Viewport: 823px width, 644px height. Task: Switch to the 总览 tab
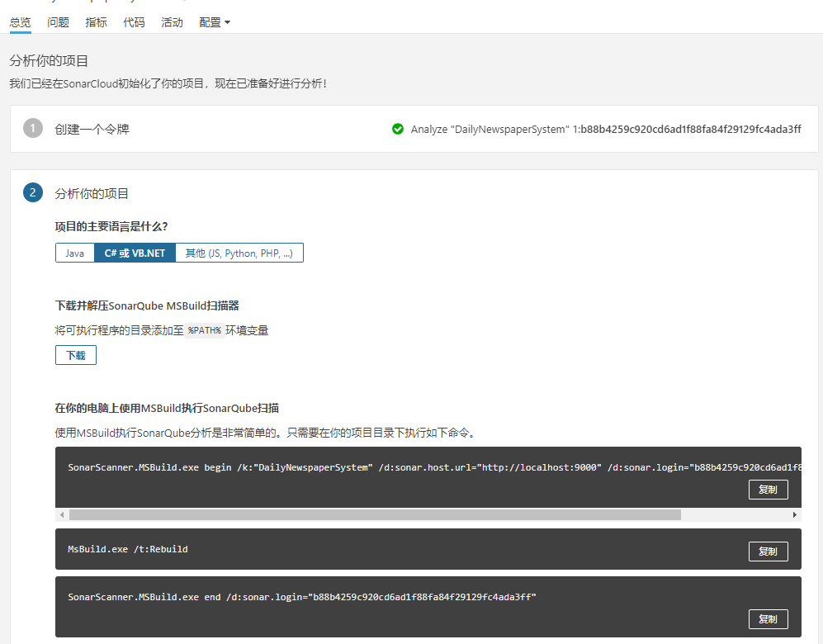(21, 22)
